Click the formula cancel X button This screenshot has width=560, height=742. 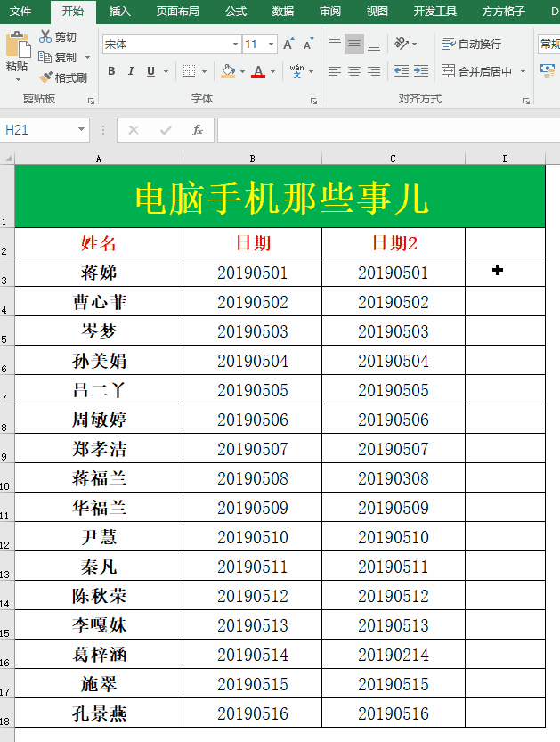pos(134,130)
